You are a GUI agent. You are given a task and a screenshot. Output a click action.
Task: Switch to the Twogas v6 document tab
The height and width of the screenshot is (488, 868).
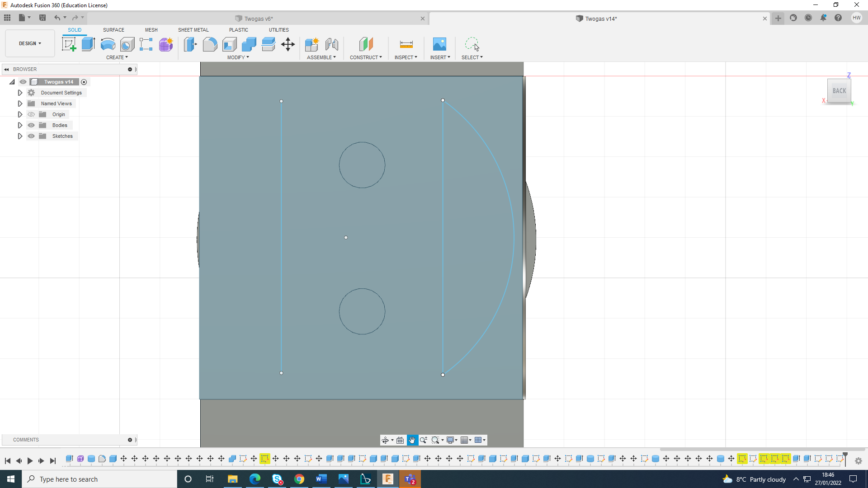pos(259,19)
